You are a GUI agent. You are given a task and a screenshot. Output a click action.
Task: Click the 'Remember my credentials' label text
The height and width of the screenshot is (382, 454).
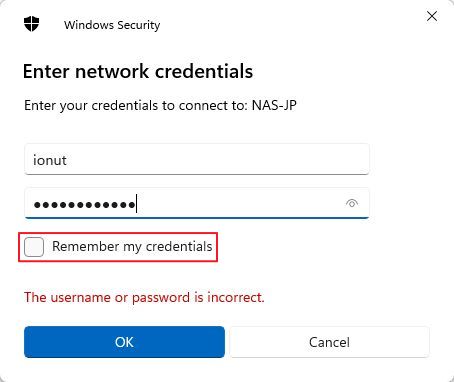pos(132,247)
